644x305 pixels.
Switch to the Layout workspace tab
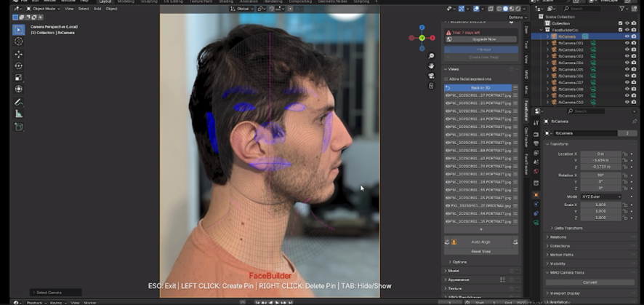pyautogui.click(x=105, y=1)
